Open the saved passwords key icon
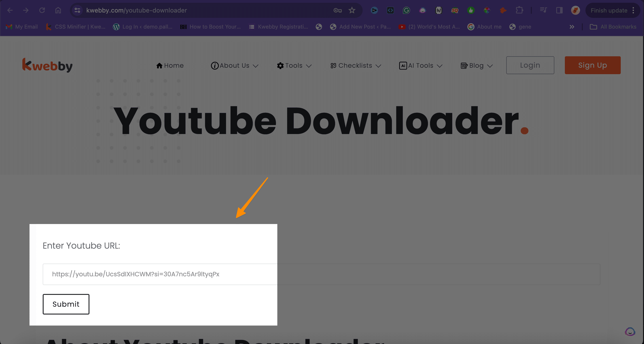The image size is (644, 344). [337, 10]
